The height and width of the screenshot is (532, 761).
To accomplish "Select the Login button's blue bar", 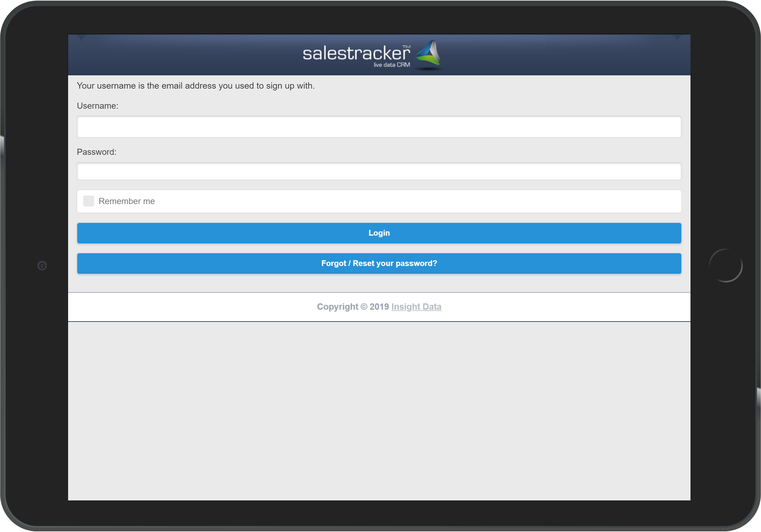I will coord(379,233).
